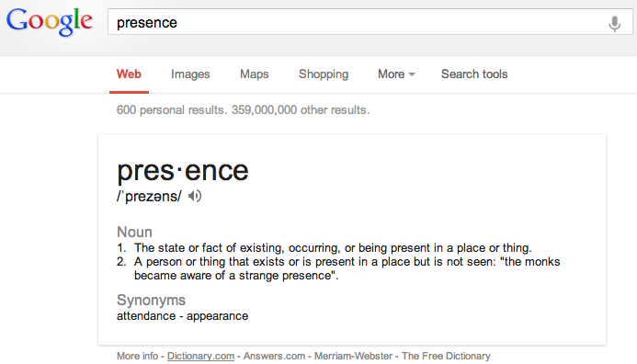This screenshot has height=364, width=637.
Task: Focus the search box containing "presence"
Action: pos(370,22)
